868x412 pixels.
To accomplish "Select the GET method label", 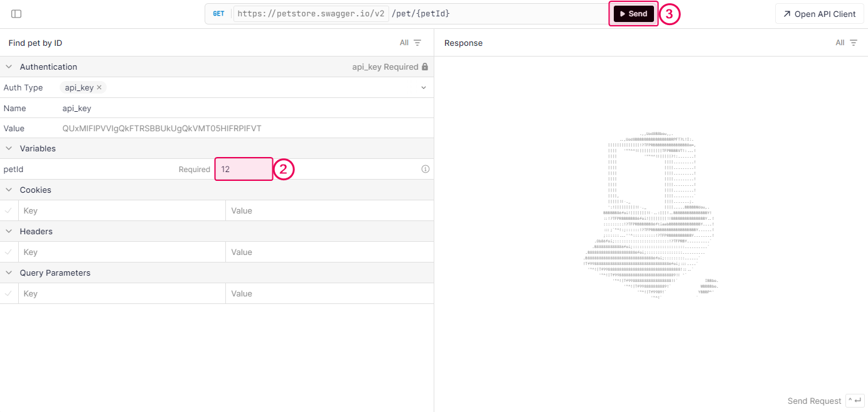I will coord(218,14).
